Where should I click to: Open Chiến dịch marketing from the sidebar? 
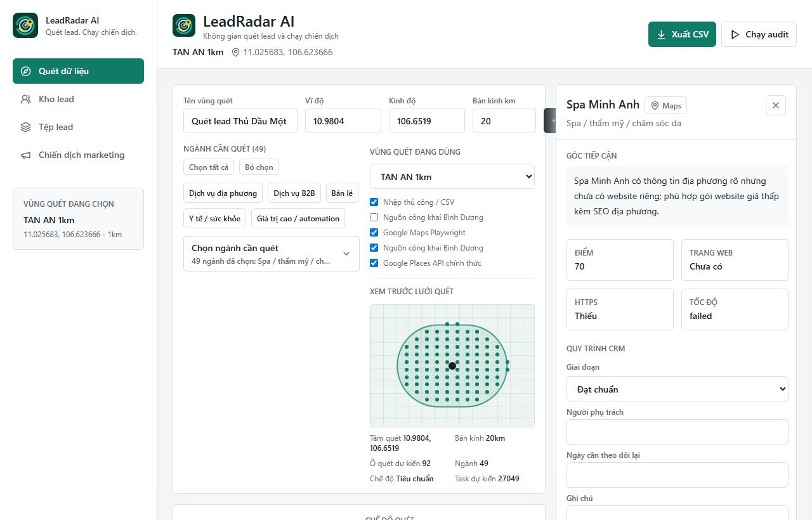point(78,155)
